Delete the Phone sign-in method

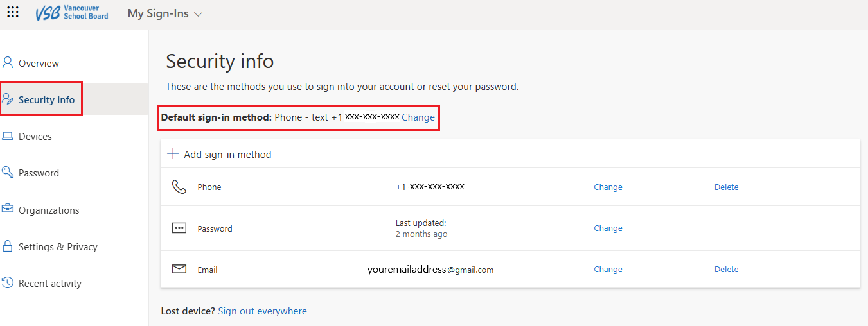[x=727, y=187]
